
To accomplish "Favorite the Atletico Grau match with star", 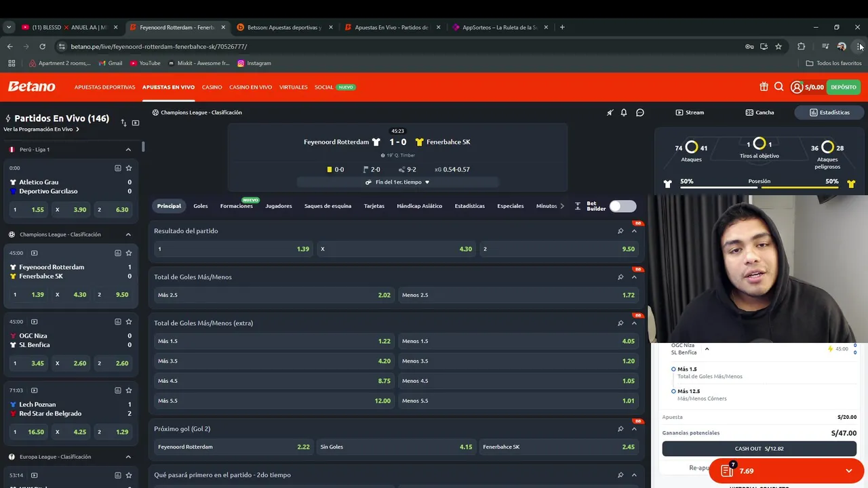I will (129, 168).
